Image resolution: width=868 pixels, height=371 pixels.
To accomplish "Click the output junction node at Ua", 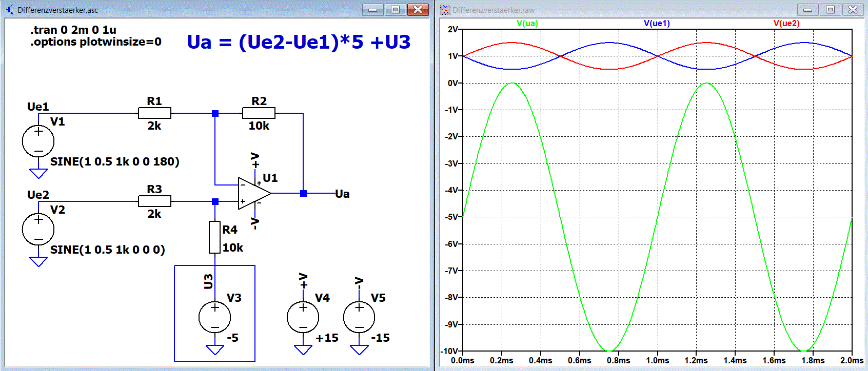I will coord(303,193).
